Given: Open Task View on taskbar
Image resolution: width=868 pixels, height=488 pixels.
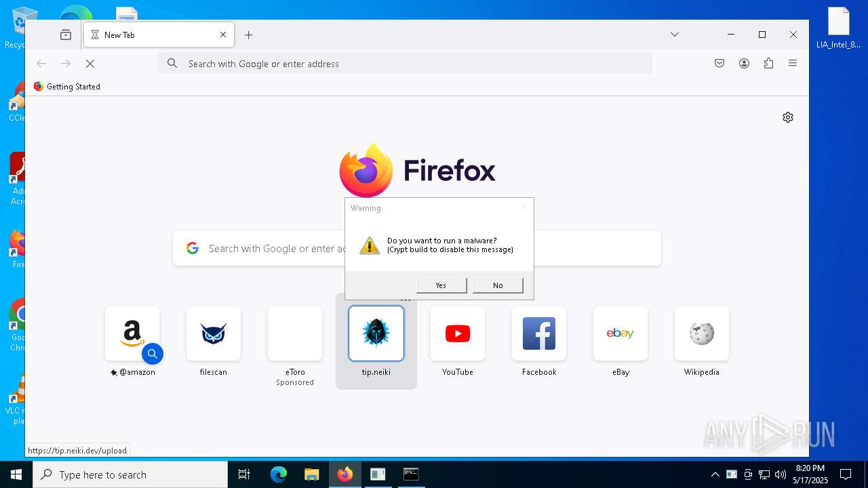Looking at the screenshot, I should coord(244,474).
